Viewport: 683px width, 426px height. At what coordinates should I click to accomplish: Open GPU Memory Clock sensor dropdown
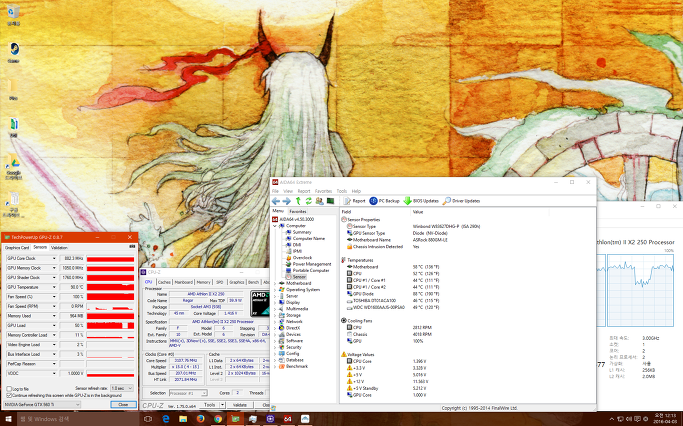(x=54, y=268)
